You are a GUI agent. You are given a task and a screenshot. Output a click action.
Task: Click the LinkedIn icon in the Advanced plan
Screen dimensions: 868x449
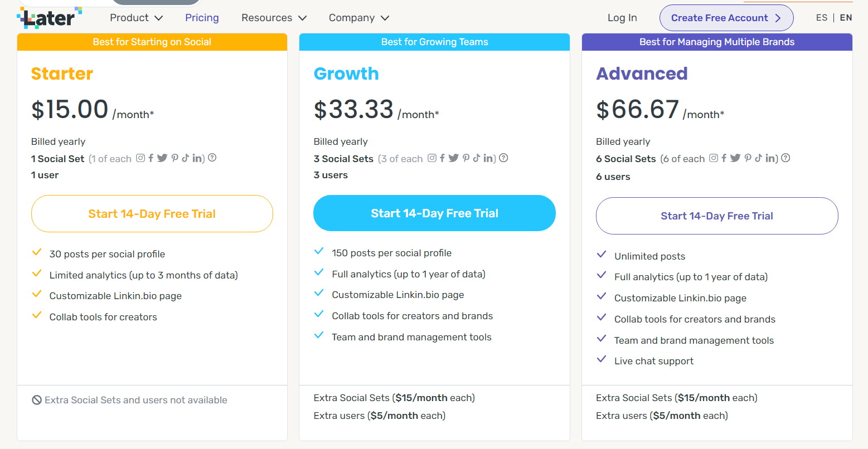pyautogui.click(x=770, y=158)
